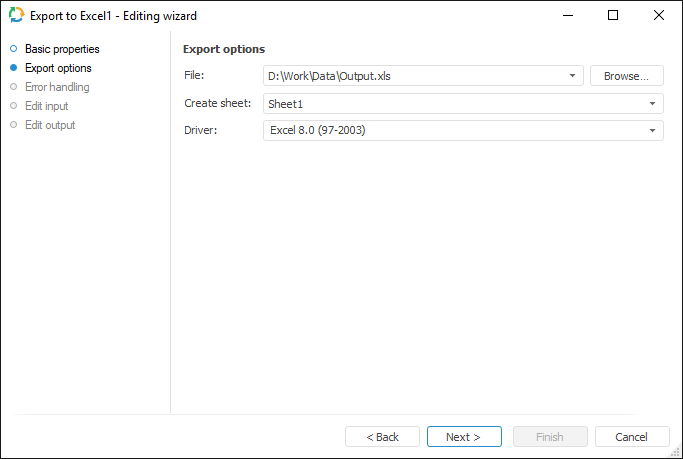Click the Create sheet text field
The width and height of the screenshot is (683, 459).
pyautogui.click(x=452, y=103)
